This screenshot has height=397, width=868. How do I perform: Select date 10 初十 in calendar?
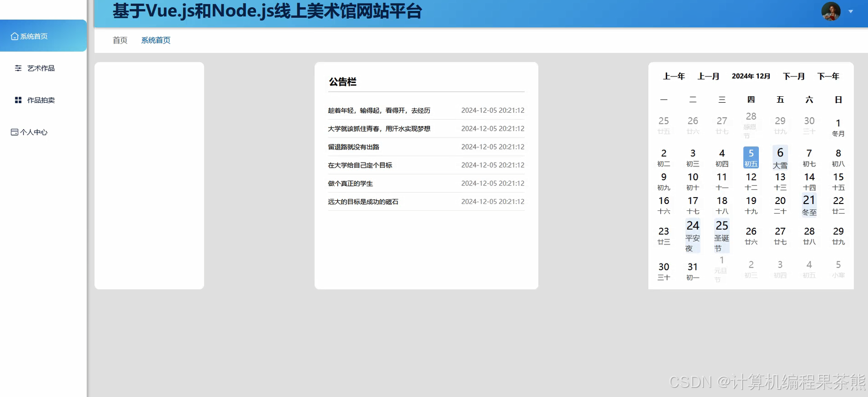(693, 182)
